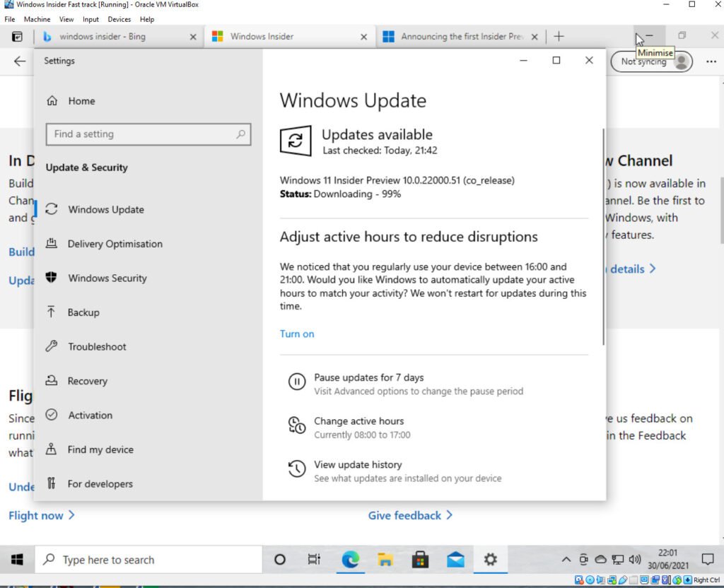This screenshot has width=724, height=588.
Task: Open File Explorer from taskbar
Action: [385, 560]
